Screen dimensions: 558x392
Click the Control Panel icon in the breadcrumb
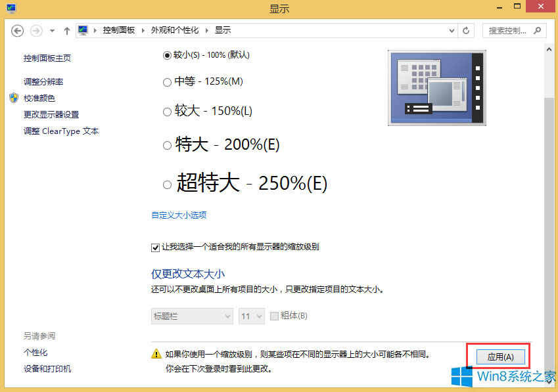pyautogui.click(x=83, y=30)
